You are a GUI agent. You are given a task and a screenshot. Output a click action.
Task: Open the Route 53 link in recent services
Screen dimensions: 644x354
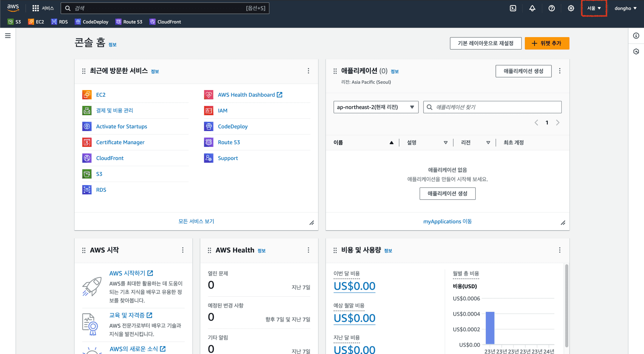pyautogui.click(x=229, y=142)
